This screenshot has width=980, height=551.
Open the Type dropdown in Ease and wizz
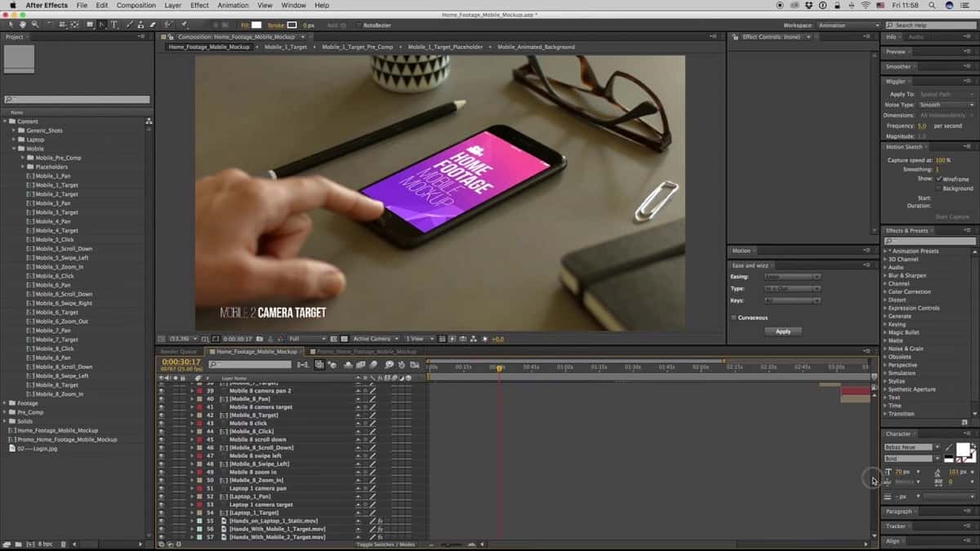tap(792, 289)
